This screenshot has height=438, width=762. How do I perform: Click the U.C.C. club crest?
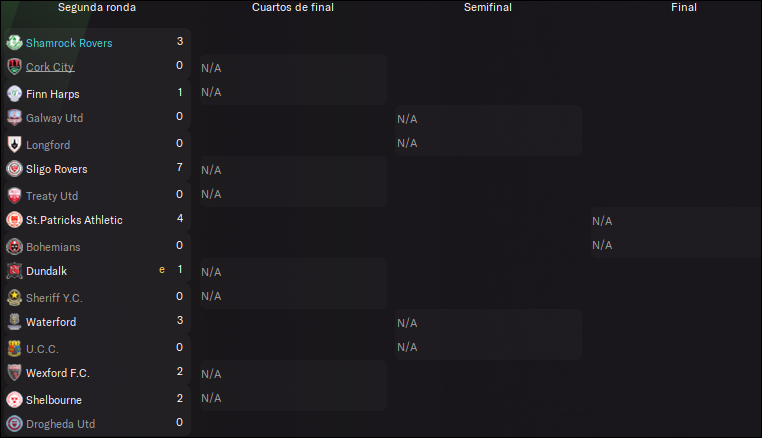pyautogui.click(x=14, y=349)
